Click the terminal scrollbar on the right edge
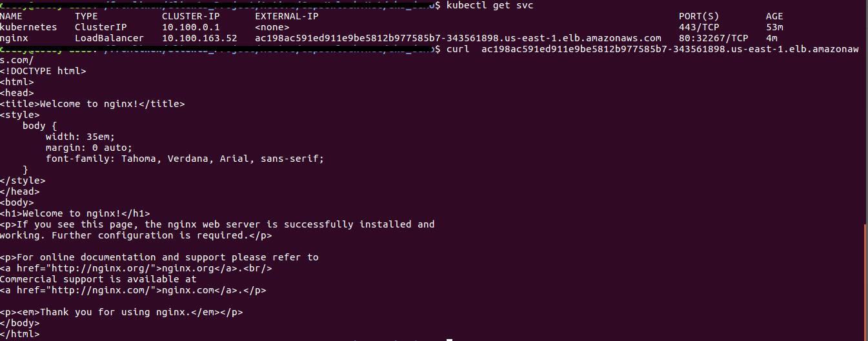868x341 pixels. click(865, 282)
